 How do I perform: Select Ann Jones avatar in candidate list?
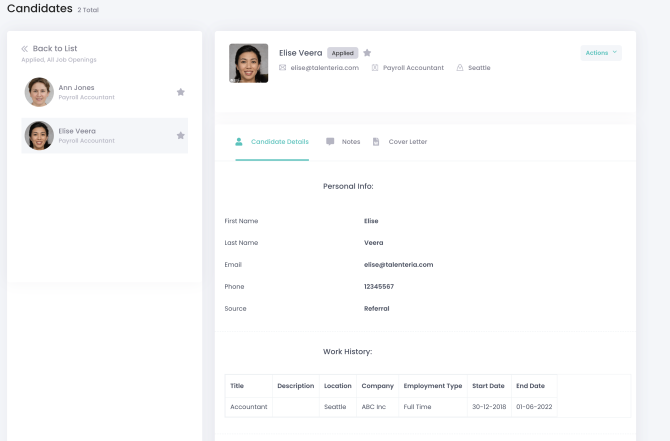click(39, 92)
